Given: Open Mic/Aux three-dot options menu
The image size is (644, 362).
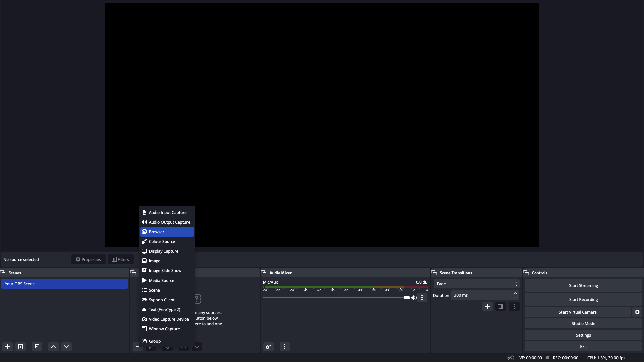Looking at the screenshot, I should pos(422,298).
